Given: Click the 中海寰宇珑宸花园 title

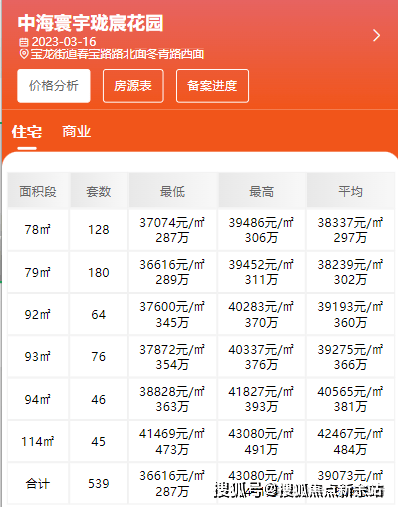Looking at the screenshot, I should click(90, 23).
